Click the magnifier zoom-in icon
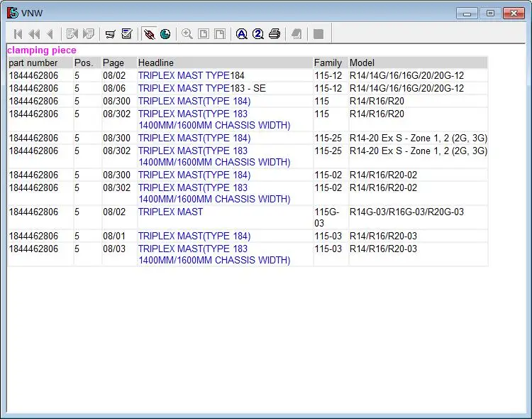The width and height of the screenshot is (532, 419). click(x=187, y=34)
